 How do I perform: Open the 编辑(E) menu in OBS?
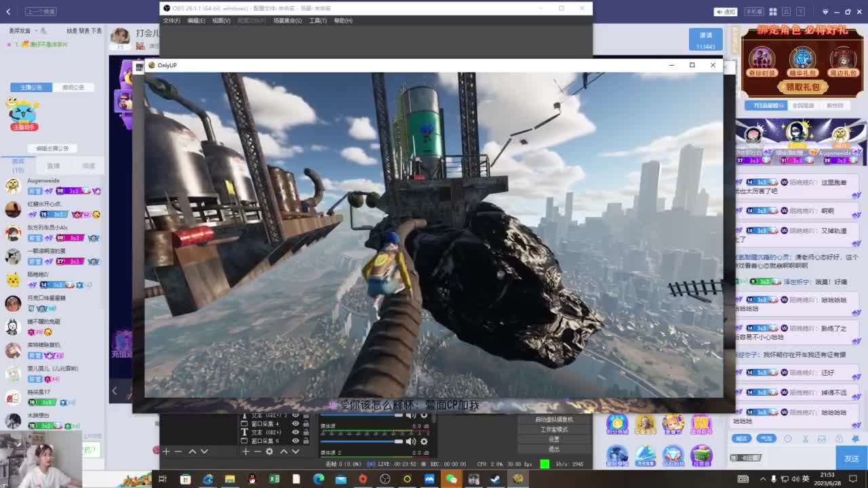(196, 21)
